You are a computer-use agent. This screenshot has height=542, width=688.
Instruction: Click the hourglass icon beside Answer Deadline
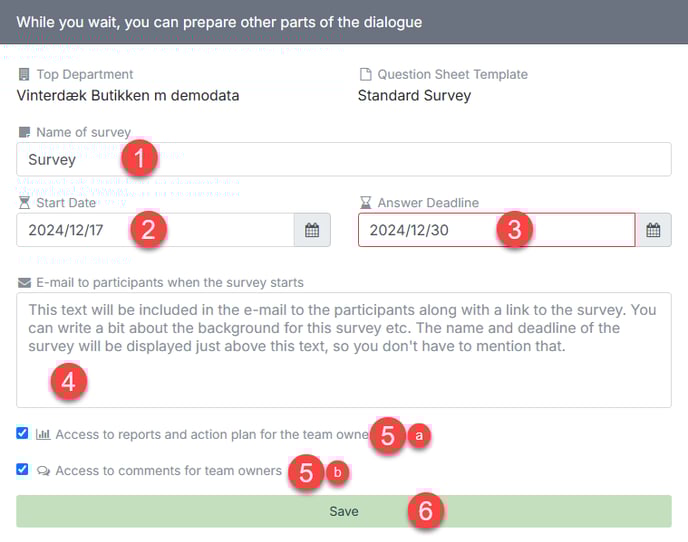tap(366, 203)
